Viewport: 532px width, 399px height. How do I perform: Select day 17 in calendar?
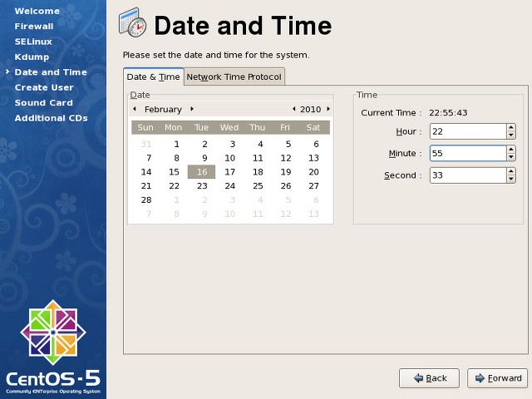click(229, 172)
